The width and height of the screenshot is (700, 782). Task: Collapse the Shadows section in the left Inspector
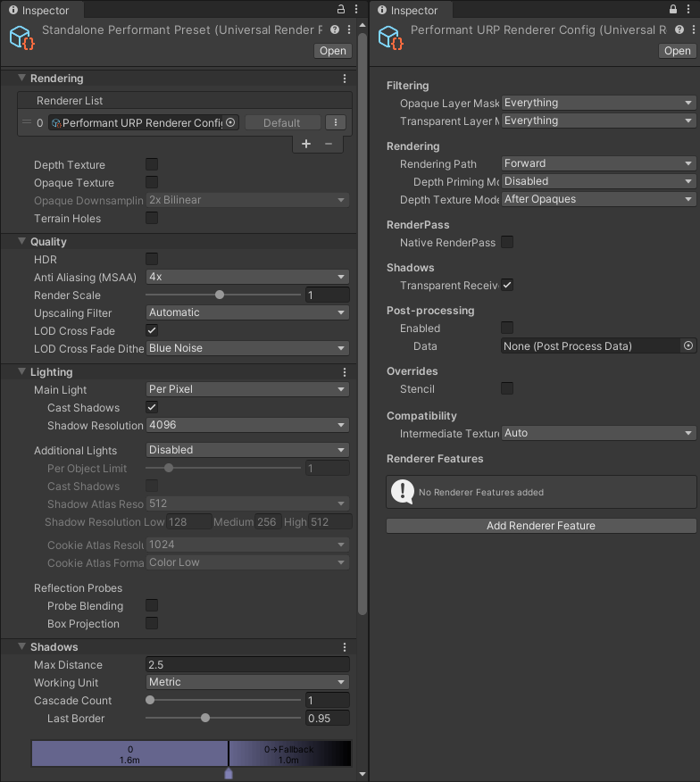[22, 646]
